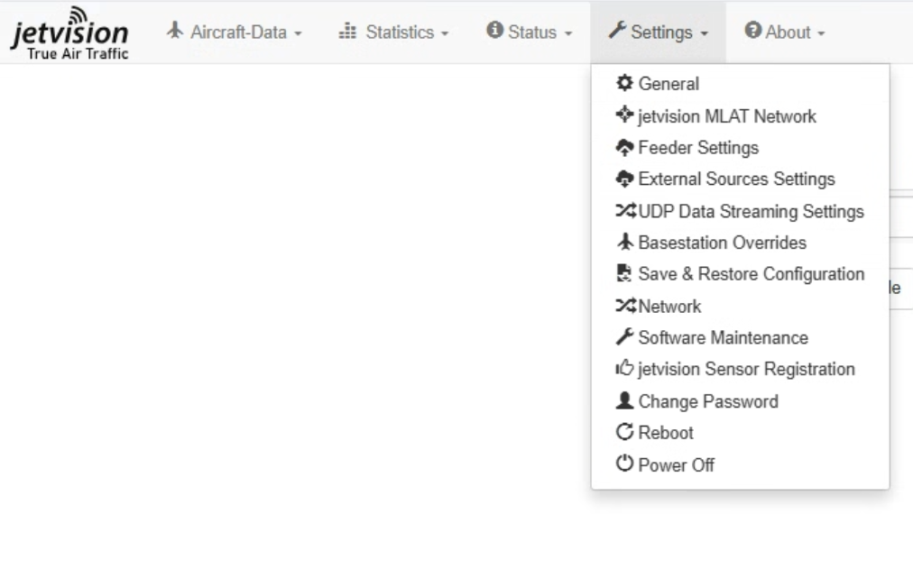913x588 pixels.
Task: Click the jetvision MLAT Network icon
Action: (x=623, y=115)
